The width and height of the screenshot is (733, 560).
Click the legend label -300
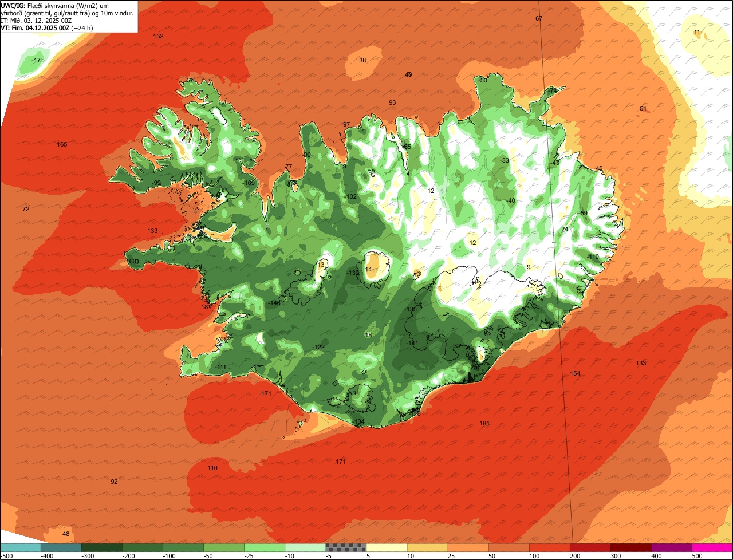88,556
